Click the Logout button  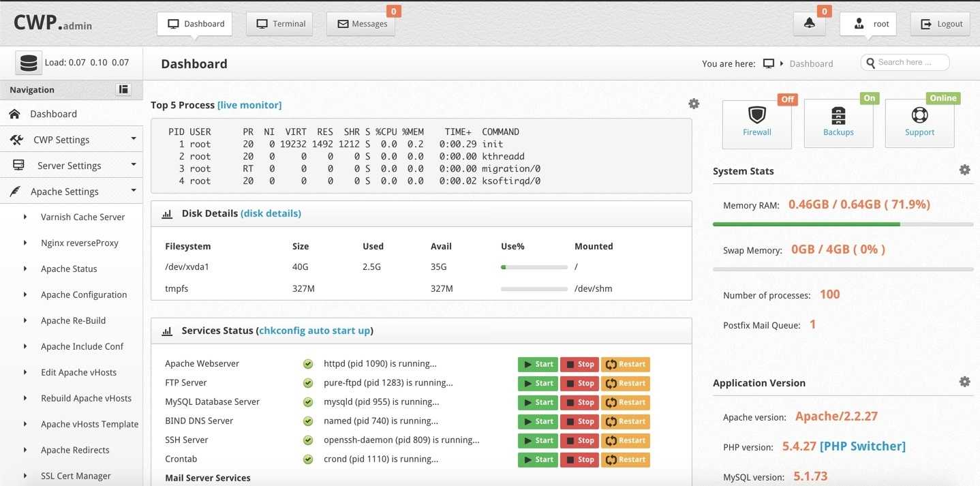pos(941,24)
